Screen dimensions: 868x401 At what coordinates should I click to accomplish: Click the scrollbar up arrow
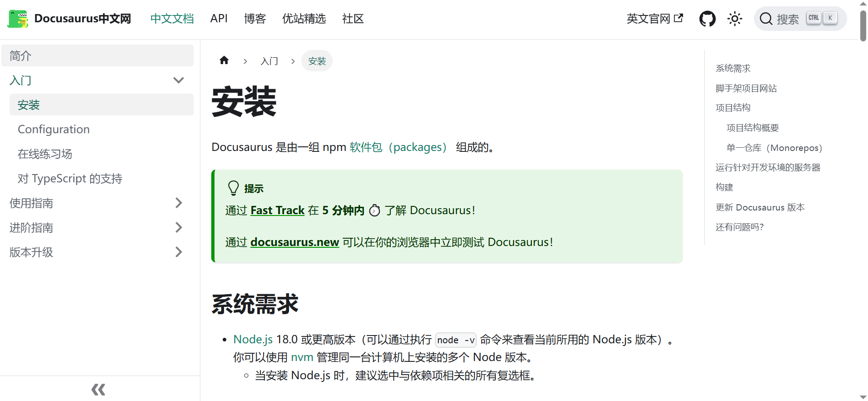point(863,4)
